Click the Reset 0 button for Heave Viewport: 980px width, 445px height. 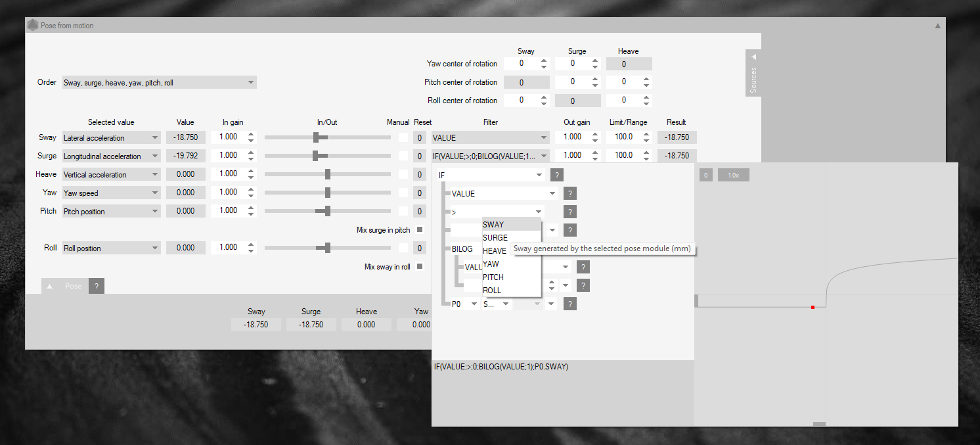[x=420, y=174]
